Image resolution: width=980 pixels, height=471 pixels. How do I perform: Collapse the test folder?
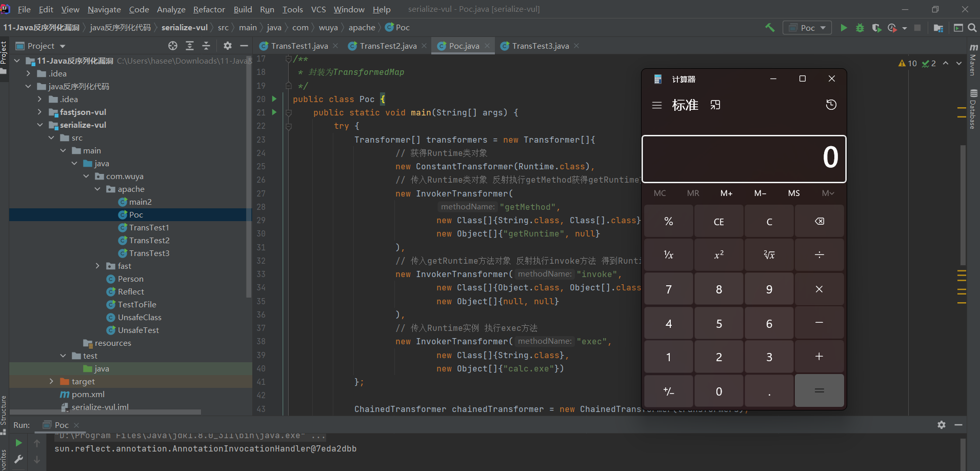tap(63, 356)
